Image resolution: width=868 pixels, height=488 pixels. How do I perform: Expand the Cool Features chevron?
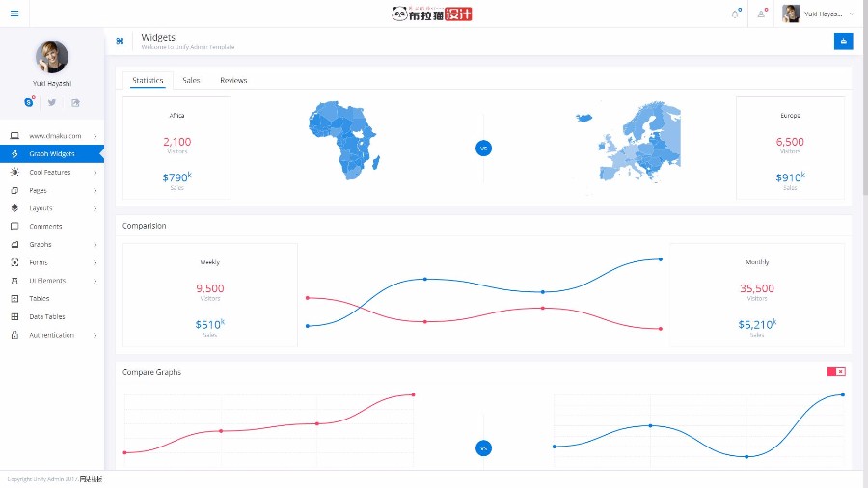point(95,173)
